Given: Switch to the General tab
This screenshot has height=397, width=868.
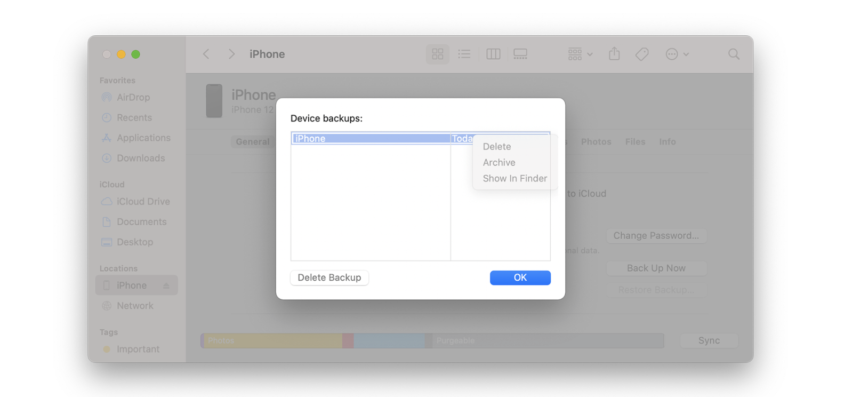Looking at the screenshot, I should click(253, 141).
